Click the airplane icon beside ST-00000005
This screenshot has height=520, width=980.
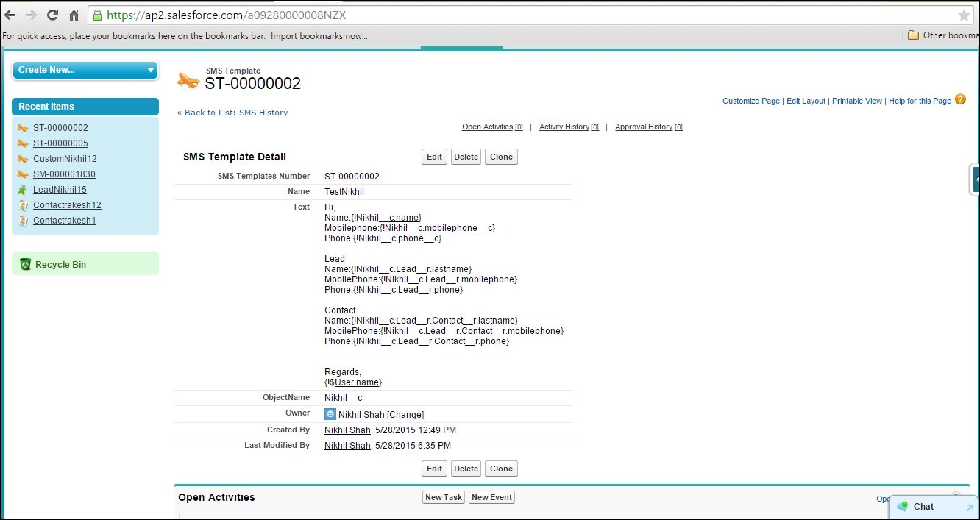click(23, 143)
